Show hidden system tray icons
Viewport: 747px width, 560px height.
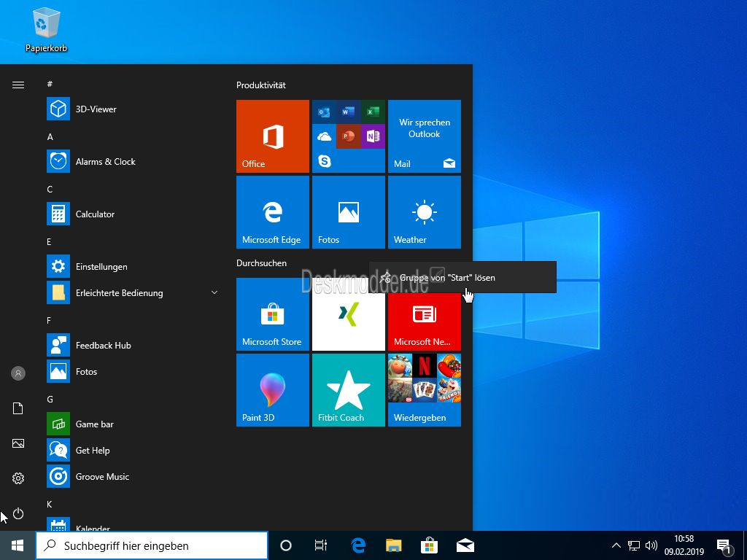(x=616, y=545)
